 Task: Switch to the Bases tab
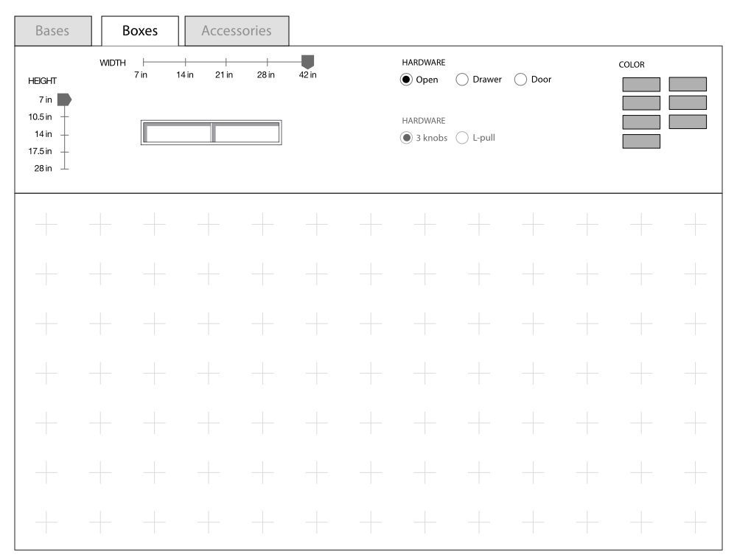tap(53, 31)
